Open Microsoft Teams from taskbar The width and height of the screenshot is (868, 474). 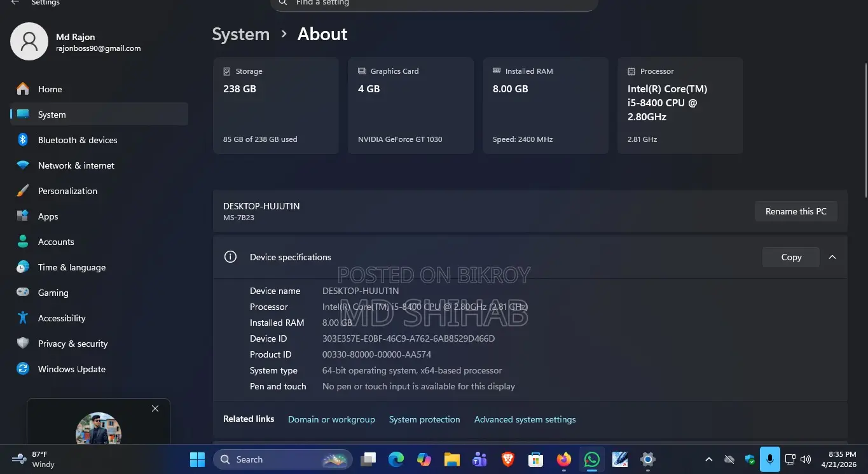[x=479, y=459]
